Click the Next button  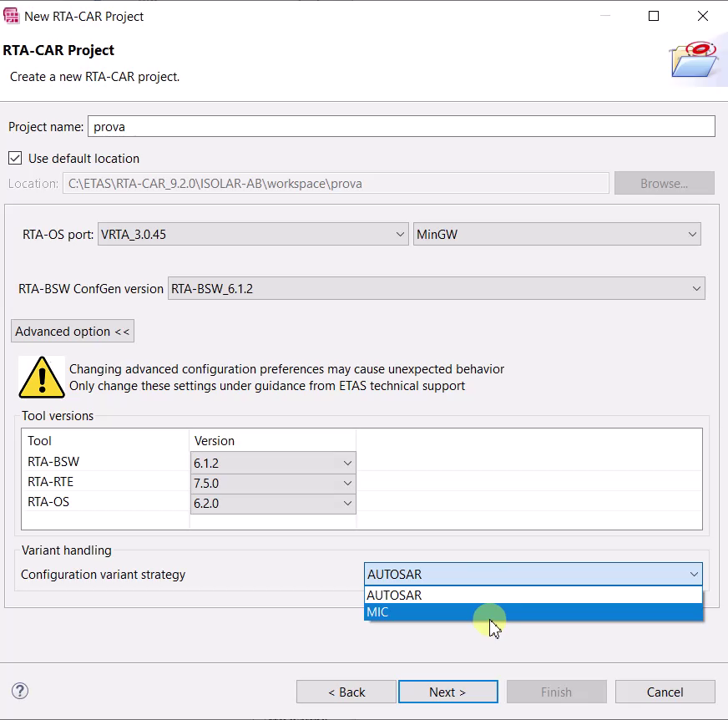(448, 692)
